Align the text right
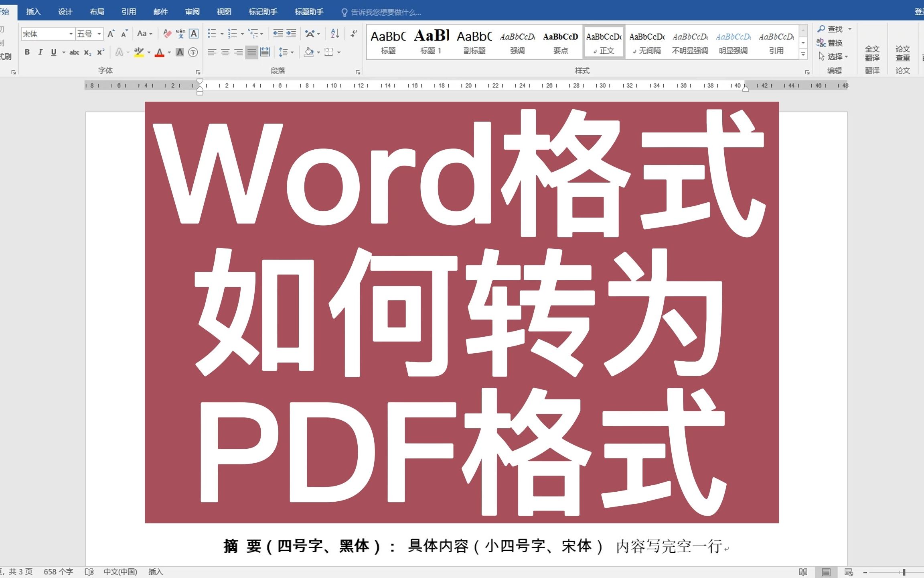The width and height of the screenshot is (924, 578). pos(239,52)
